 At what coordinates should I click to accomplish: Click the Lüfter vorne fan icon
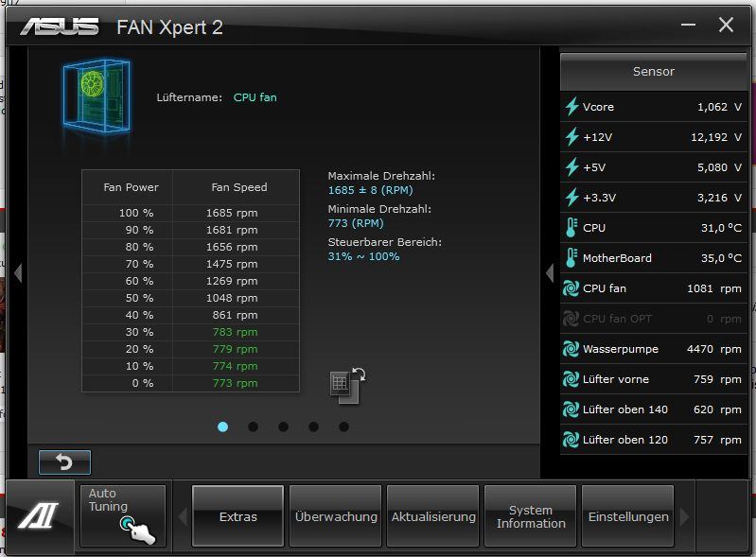coord(571,379)
